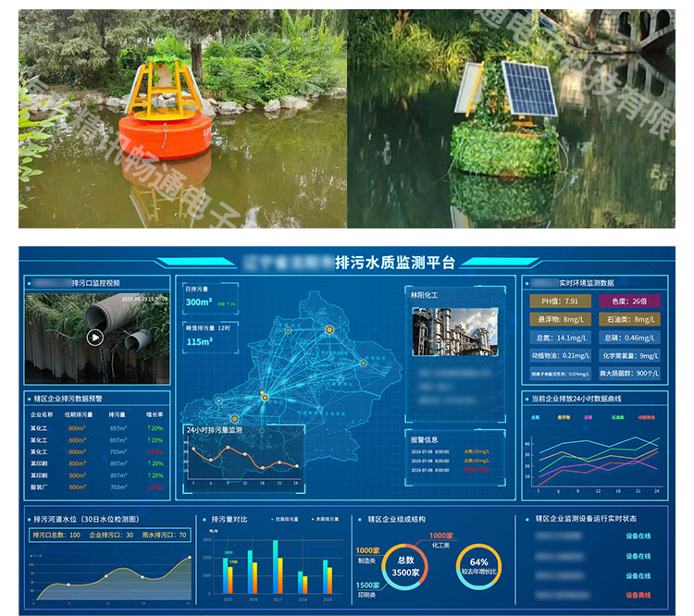Select the 阴离子表面活性剂 tile
The image size is (694, 616).
[x=560, y=374]
